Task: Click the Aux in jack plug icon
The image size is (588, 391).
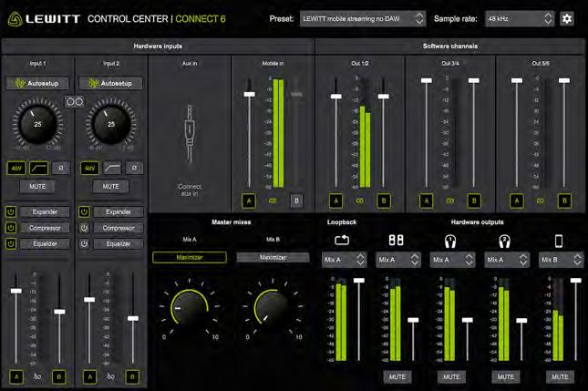Action: (190, 134)
